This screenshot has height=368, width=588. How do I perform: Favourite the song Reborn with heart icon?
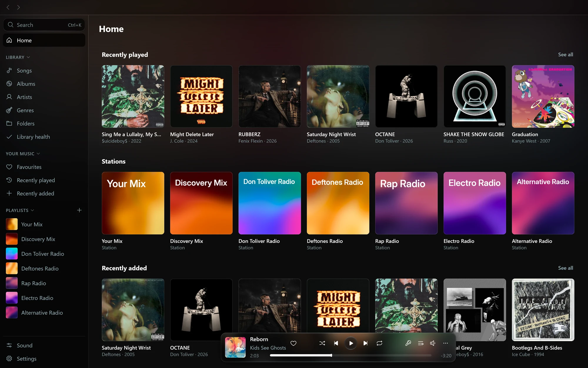(x=293, y=343)
